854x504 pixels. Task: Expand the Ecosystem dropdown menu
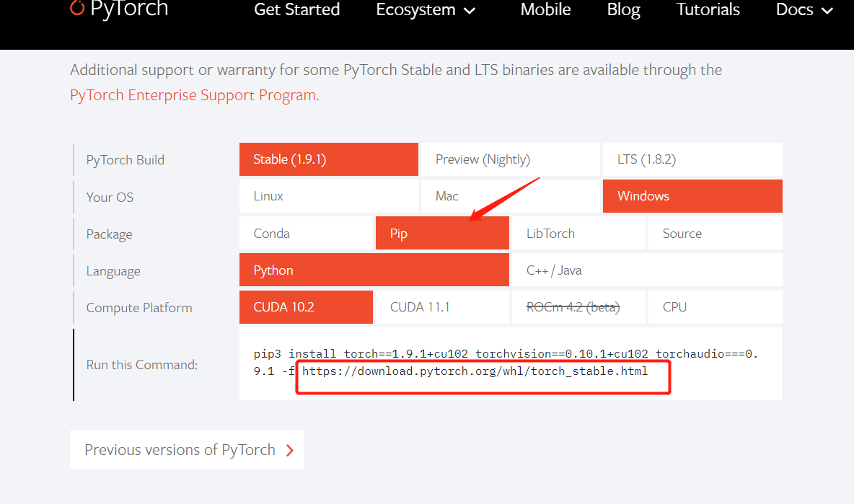[426, 10]
